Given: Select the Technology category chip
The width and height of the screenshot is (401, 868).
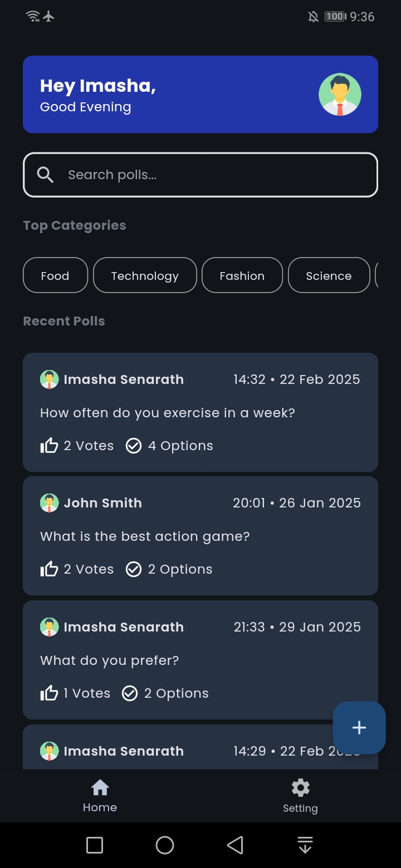Looking at the screenshot, I should click(x=145, y=275).
